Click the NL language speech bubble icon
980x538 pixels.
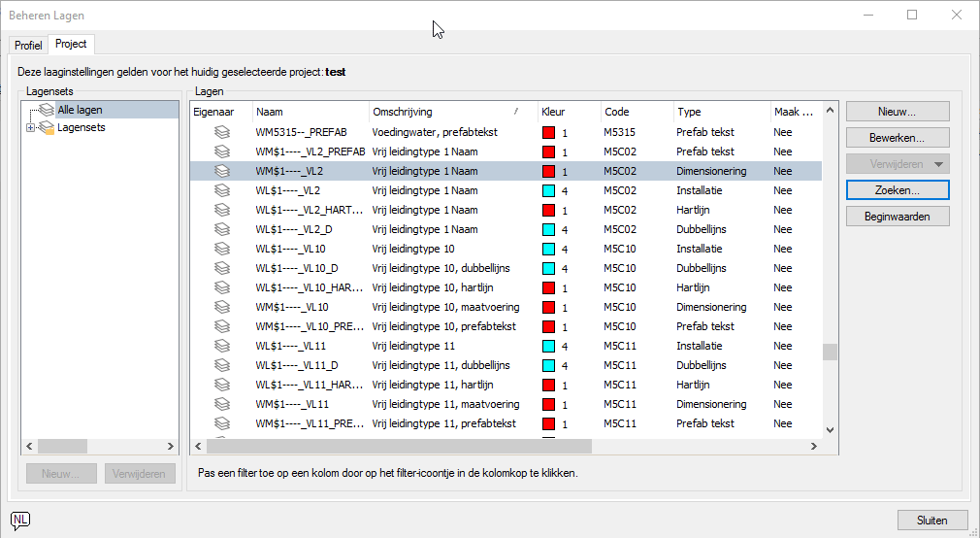click(20, 520)
